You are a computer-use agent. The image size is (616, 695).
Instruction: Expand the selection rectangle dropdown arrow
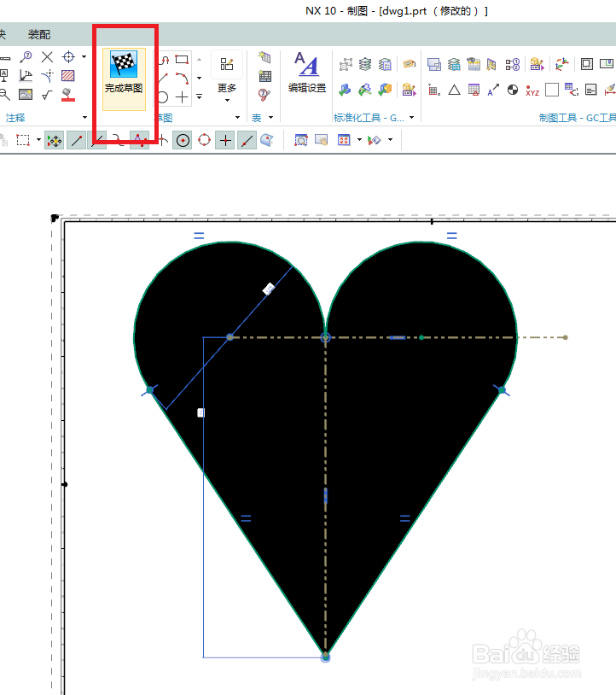38,140
